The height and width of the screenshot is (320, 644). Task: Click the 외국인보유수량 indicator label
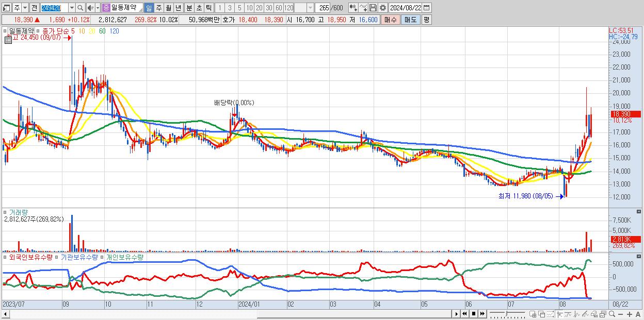click(31, 257)
